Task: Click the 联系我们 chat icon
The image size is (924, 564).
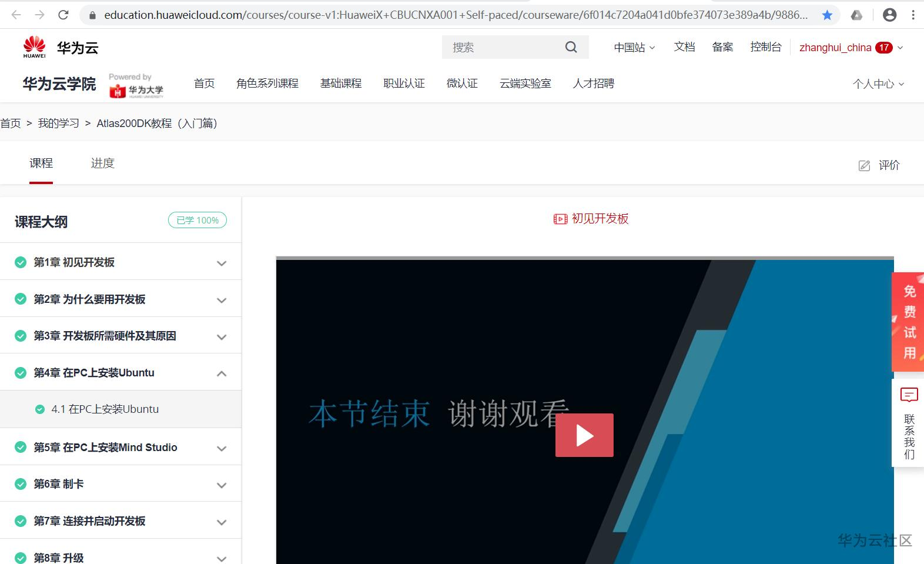Action: pyautogui.click(x=909, y=395)
